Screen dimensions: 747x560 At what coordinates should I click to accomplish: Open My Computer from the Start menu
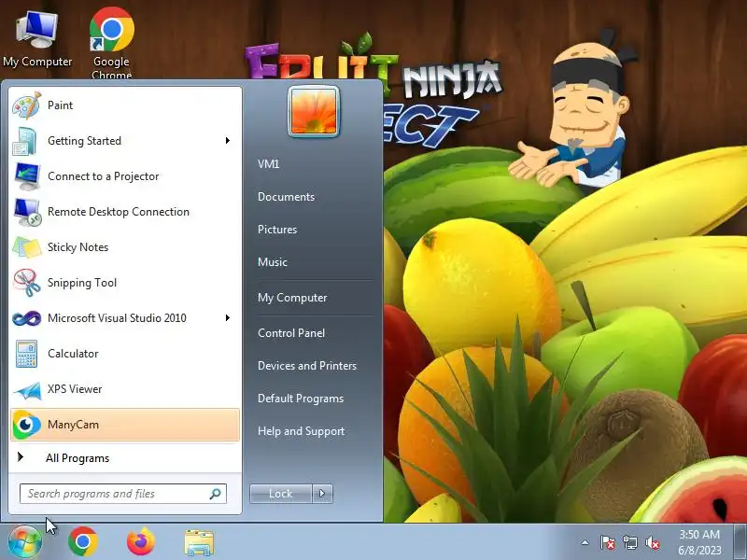pyautogui.click(x=292, y=298)
